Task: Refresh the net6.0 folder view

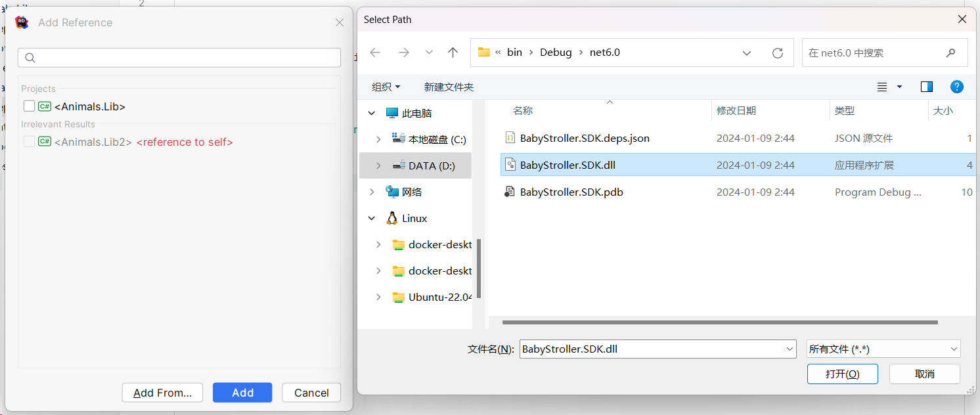Action: pos(778,53)
